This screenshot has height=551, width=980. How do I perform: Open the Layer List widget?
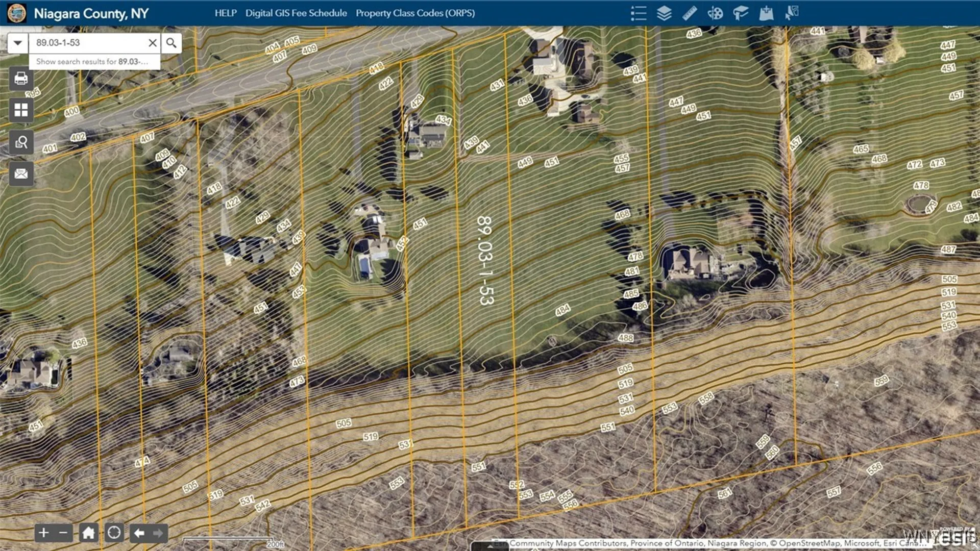(x=664, y=13)
